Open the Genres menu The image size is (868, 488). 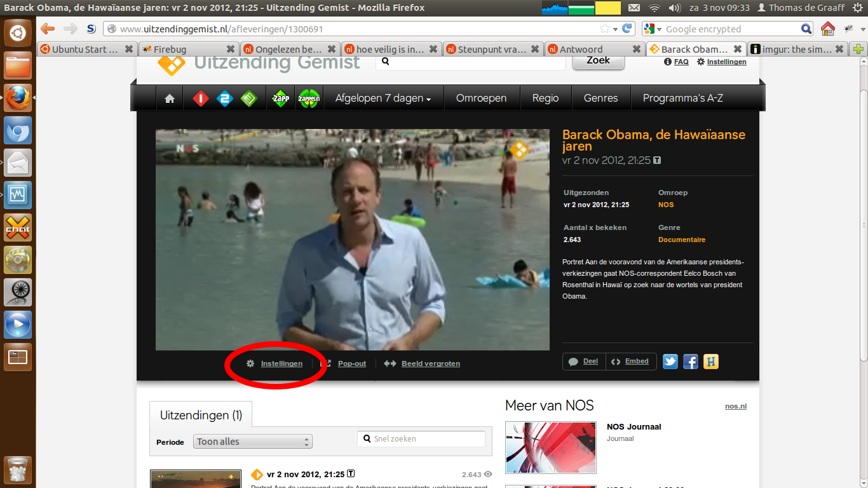pos(600,98)
